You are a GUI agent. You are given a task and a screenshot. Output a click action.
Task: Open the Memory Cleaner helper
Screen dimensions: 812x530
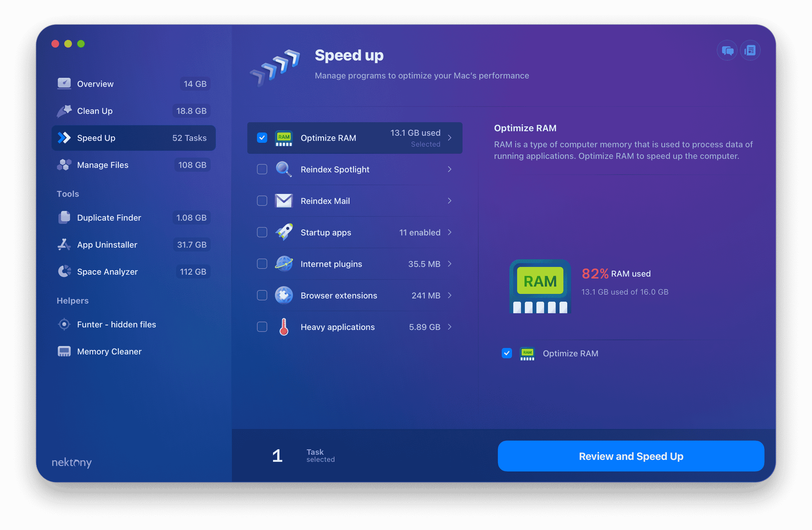tap(110, 351)
